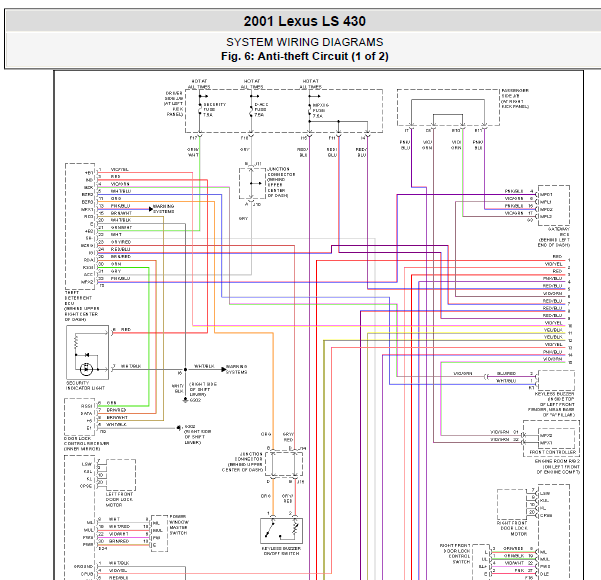Image resolution: width=601 pixels, height=580 pixels.
Task: Click the Right Front Door Lock Motor label
Action: coord(512,528)
